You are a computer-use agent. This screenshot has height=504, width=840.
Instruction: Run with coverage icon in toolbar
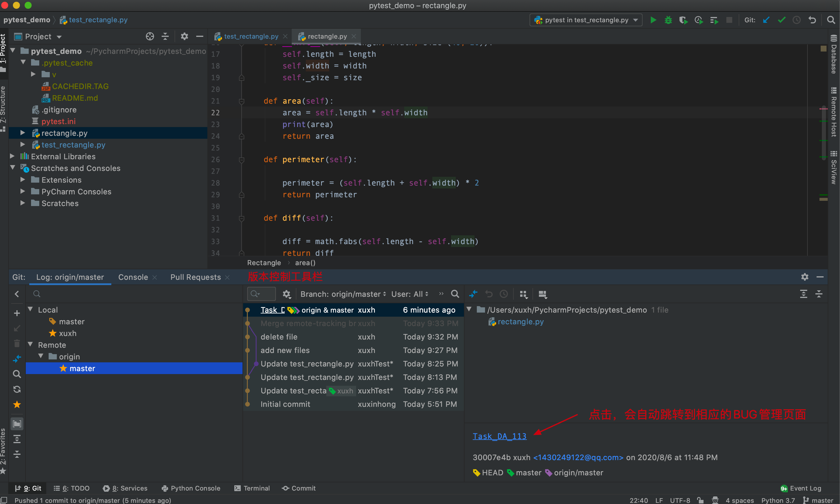(683, 20)
